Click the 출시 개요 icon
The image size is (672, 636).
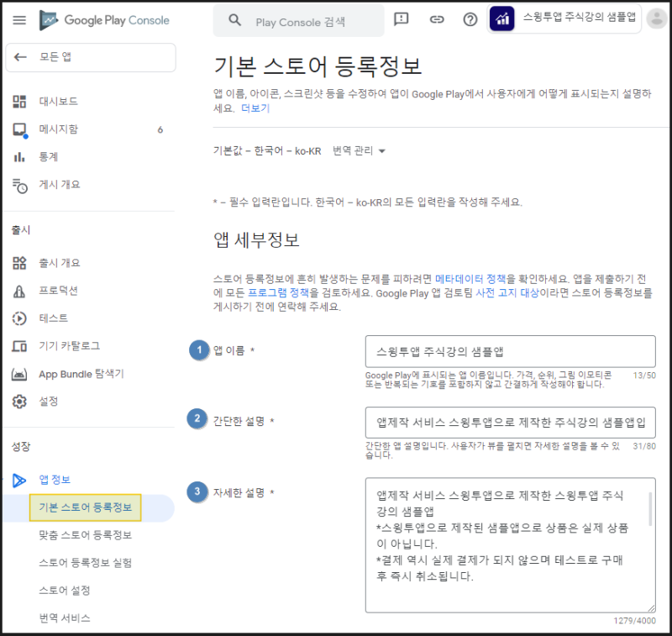pos(19,263)
